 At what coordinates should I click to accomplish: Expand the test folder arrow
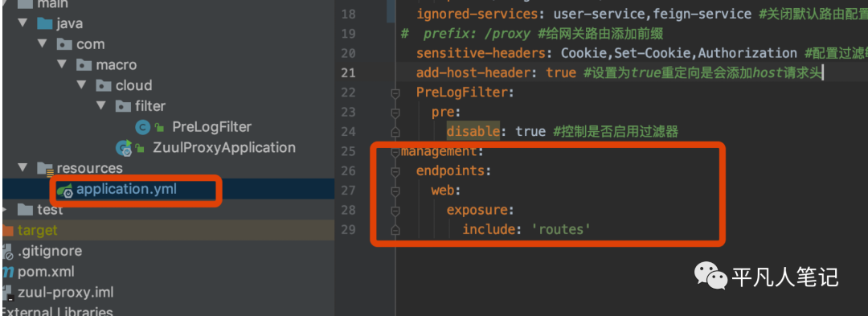[x=5, y=209]
